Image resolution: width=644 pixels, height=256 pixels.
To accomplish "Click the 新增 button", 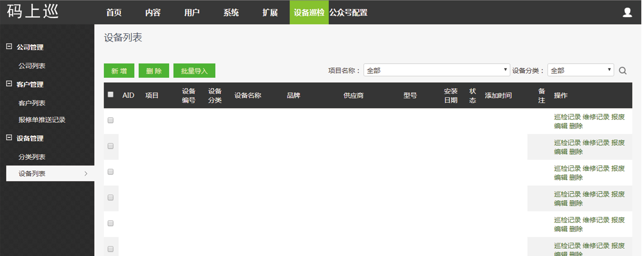I will click(119, 71).
